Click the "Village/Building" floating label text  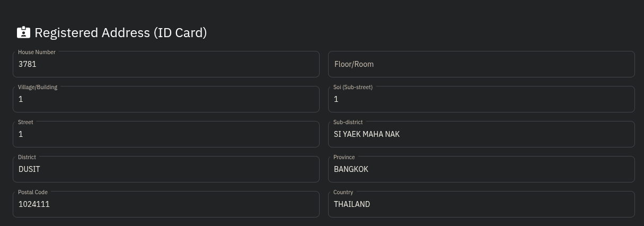(38, 87)
